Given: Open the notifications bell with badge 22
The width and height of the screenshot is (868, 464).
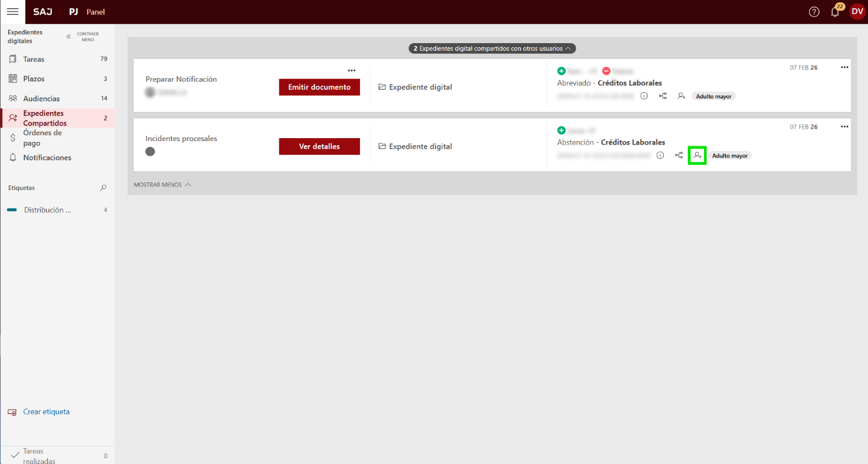Looking at the screenshot, I should tap(835, 12).
